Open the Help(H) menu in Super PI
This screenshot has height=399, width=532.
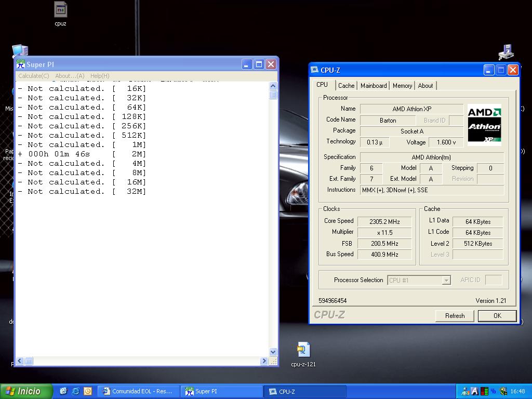(100, 76)
